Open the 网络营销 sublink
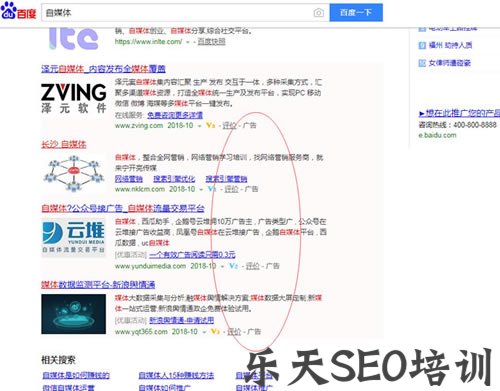This screenshot has width=500, height=391. tap(129, 179)
